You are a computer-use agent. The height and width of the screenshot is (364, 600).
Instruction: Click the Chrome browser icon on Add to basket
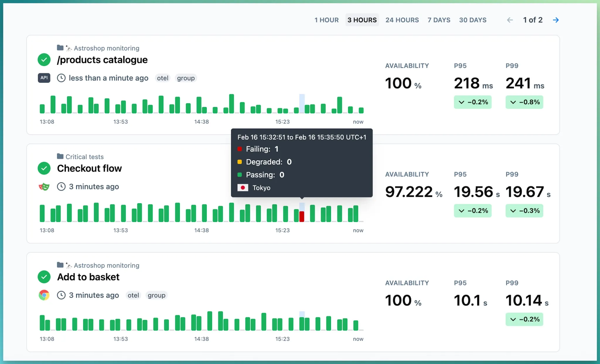click(44, 295)
